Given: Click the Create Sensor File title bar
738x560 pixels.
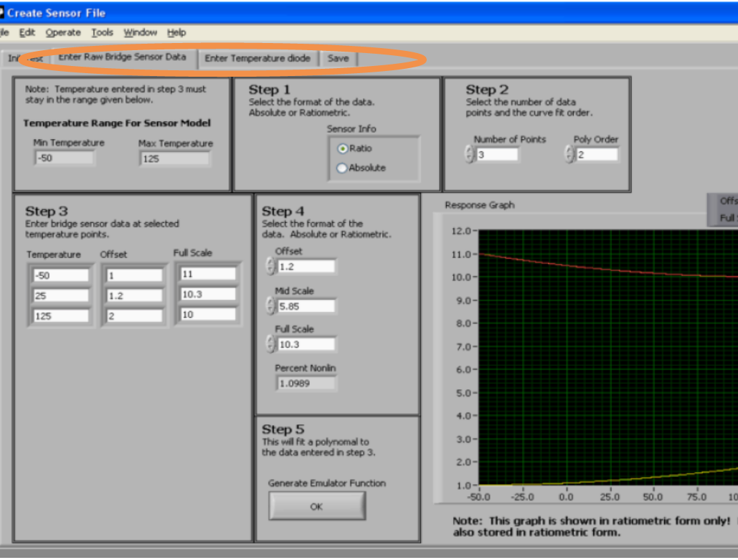Looking at the screenshot, I should click(369, 13).
